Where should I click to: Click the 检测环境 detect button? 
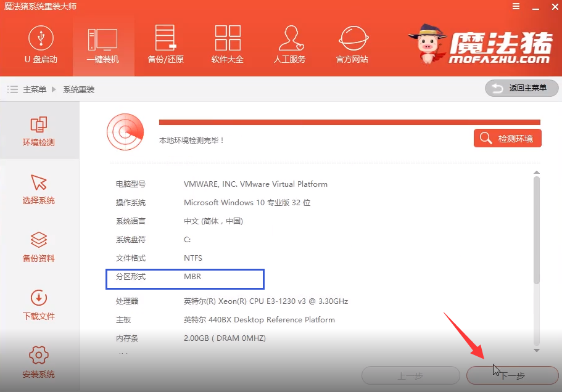coord(507,139)
